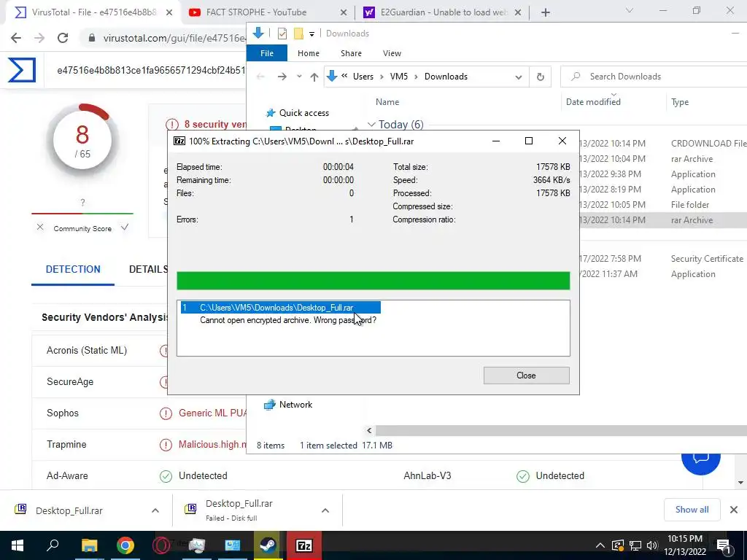
Task: Sort by the Date modified column
Action: click(x=593, y=102)
